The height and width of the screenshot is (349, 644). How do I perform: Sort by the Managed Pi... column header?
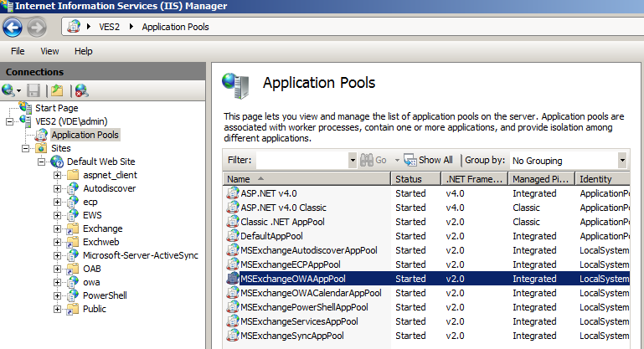(x=542, y=179)
